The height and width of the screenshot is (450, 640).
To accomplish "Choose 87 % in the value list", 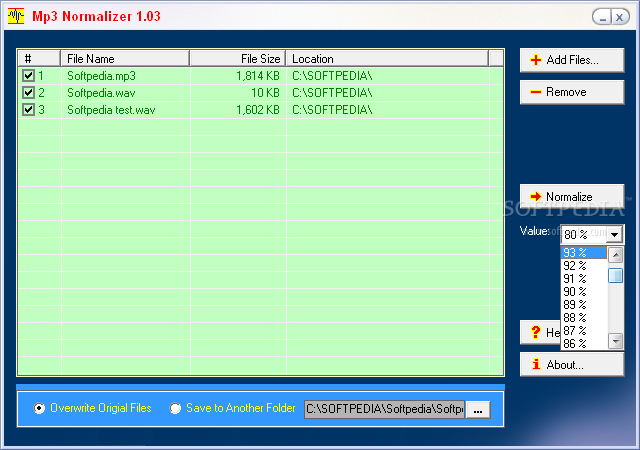I will tap(584, 331).
